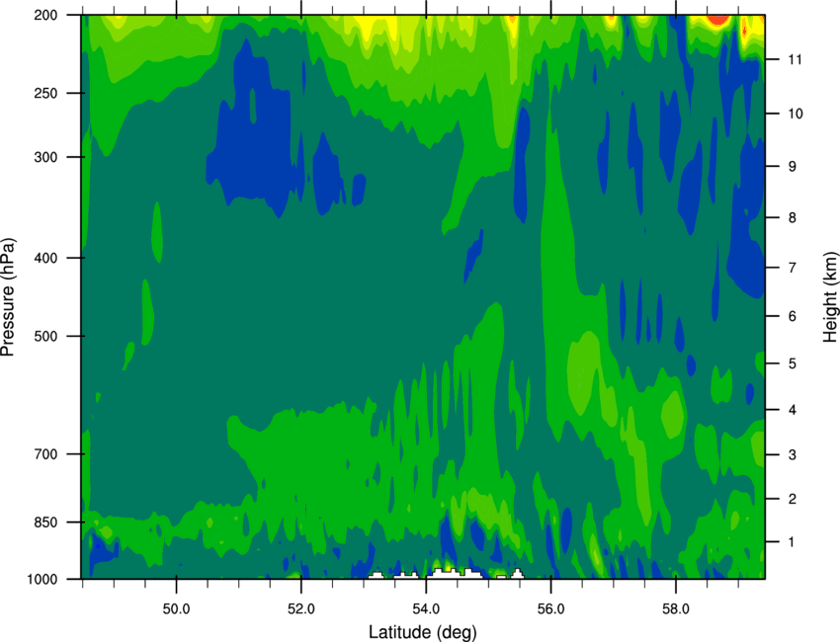Click the 52.0 latitude tick label
Image resolution: width=840 pixels, height=642 pixels.
coord(301,609)
